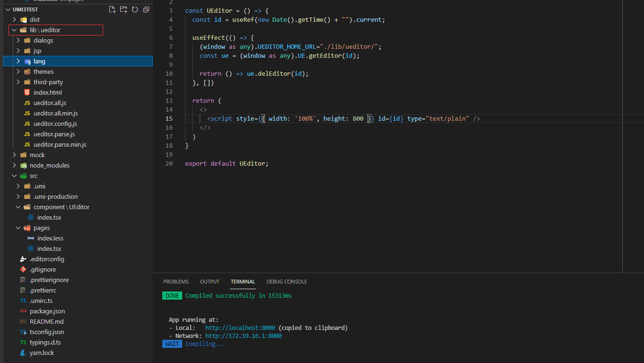Click the node_modules folder icon
Image resolution: width=644 pixels, height=363 pixels.
23,165
